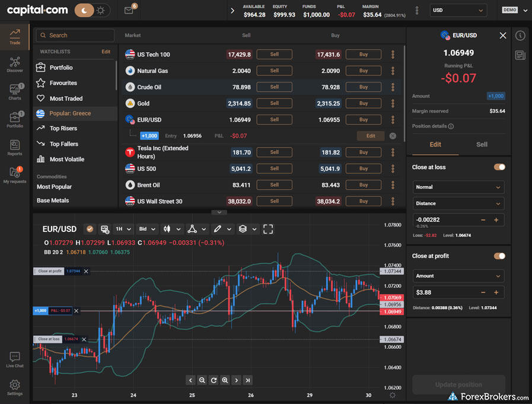Viewport: 532px width, 404px height.
Task: Switch to the Sell tab in position panel
Action: [x=482, y=144]
